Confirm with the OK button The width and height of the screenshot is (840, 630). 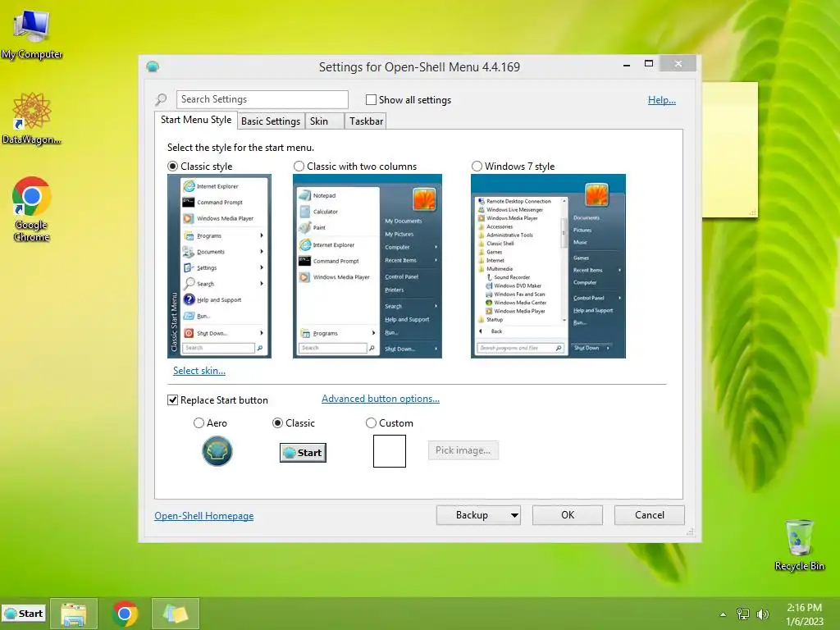pos(568,515)
